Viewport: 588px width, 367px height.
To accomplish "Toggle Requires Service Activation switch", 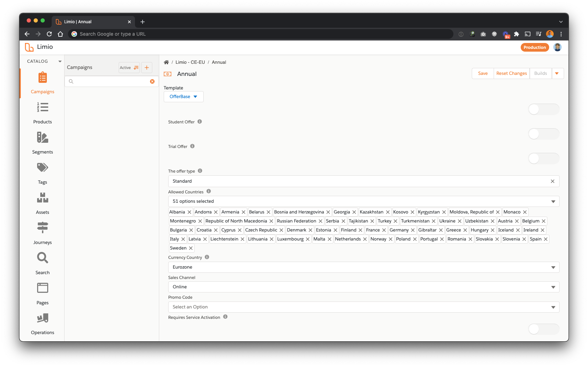I will point(544,329).
